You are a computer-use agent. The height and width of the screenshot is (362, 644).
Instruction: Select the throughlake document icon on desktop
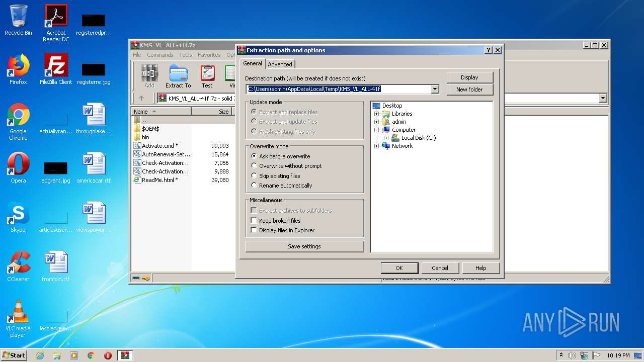[94, 119]
